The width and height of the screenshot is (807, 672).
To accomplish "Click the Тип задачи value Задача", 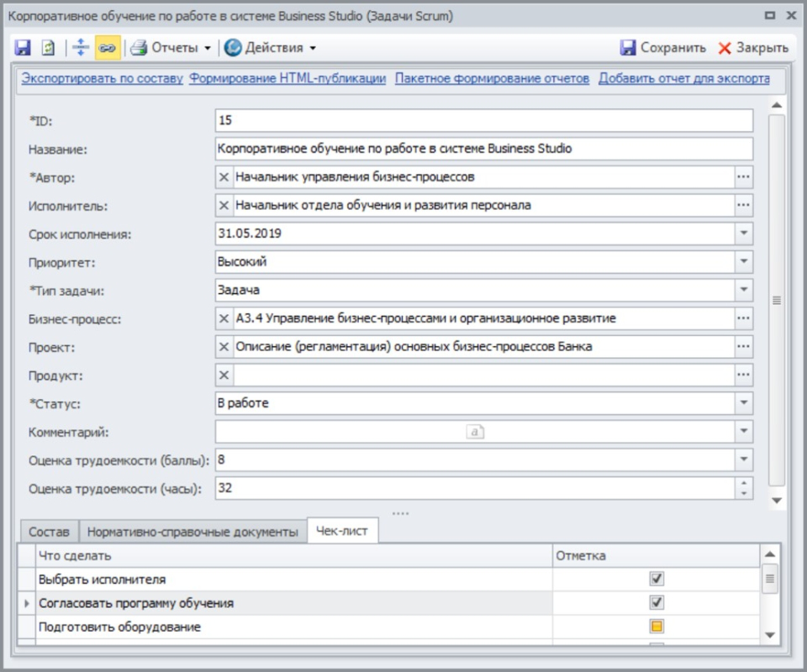I will (x=238, y=290).
